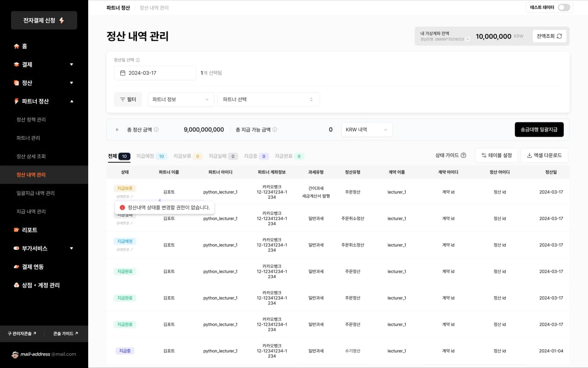Viewport: 588px width, 368px height.
Task: Click the user avatar icon at the sidebar bottom
Action: (15, 354)
